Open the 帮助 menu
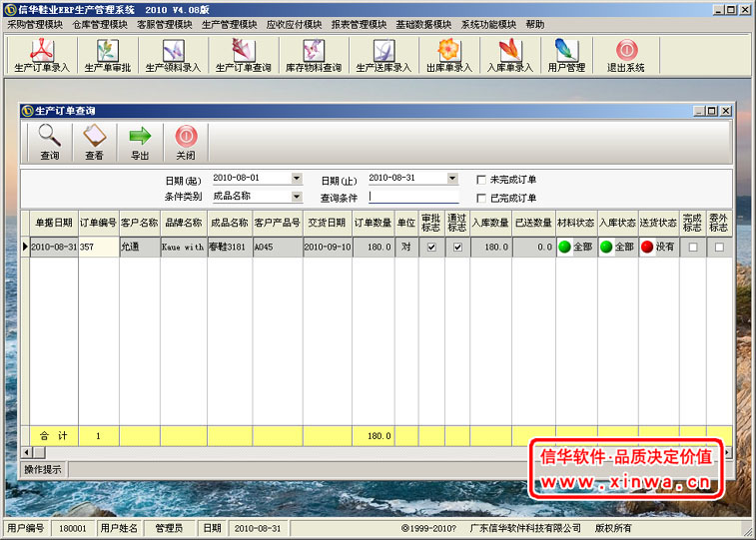 point(534,25)
